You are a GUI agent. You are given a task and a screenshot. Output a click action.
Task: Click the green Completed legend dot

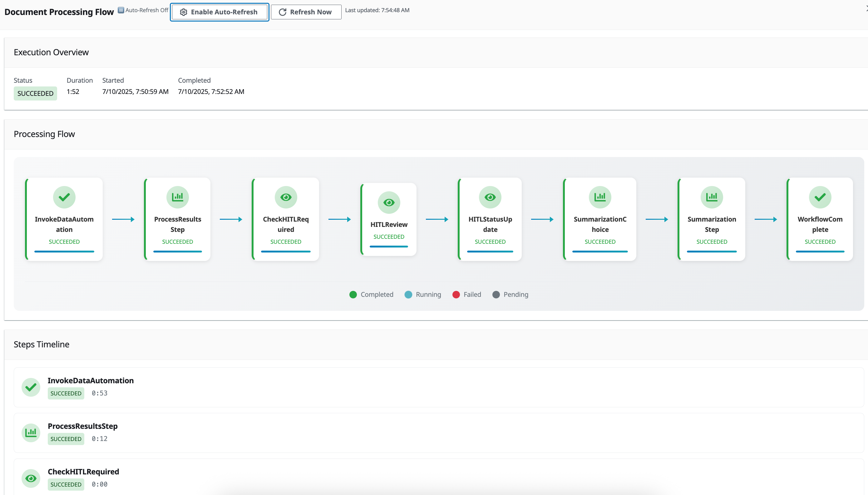(x=353, y=294)
